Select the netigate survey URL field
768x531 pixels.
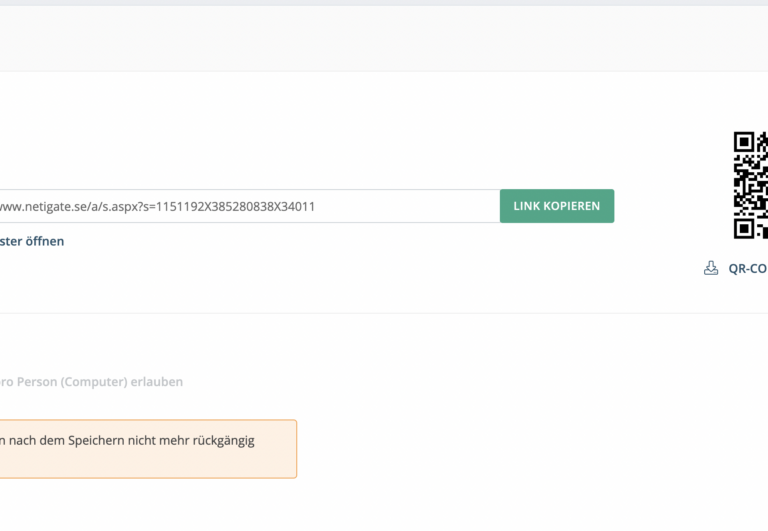point(250,206)
